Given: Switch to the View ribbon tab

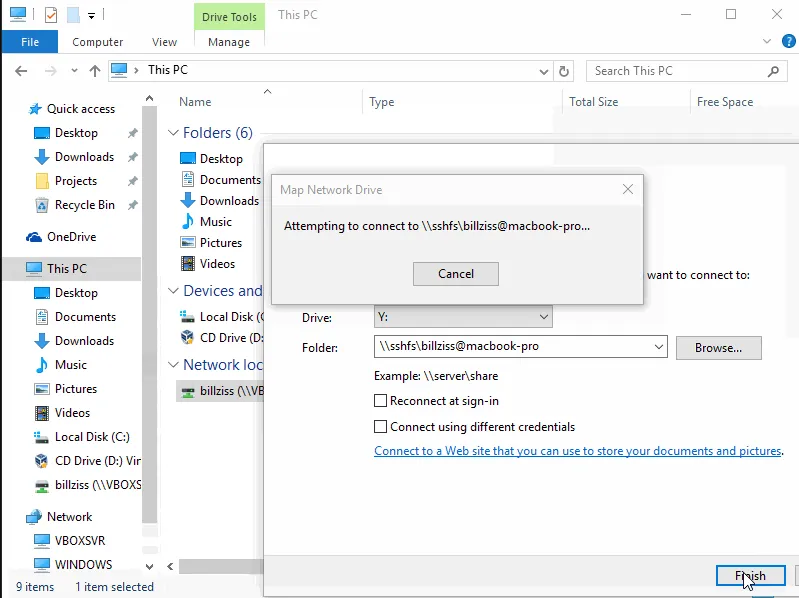Looking at the screenshot, I should point(164,42).
